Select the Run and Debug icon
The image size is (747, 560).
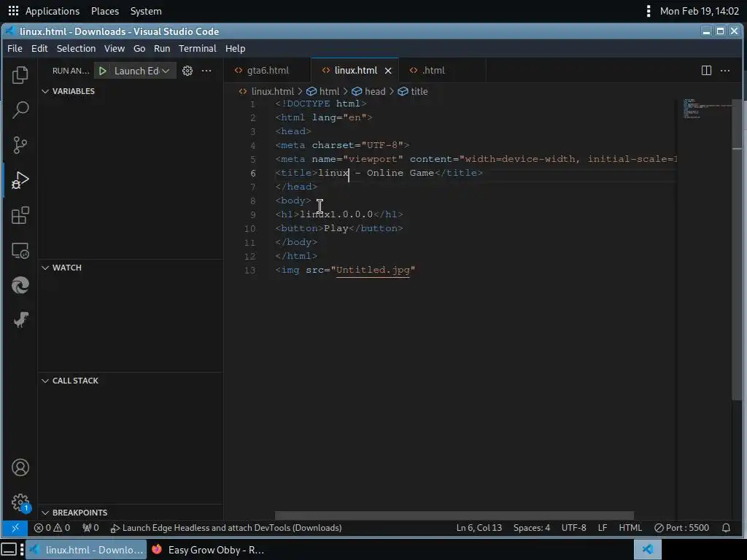point(20,180)
